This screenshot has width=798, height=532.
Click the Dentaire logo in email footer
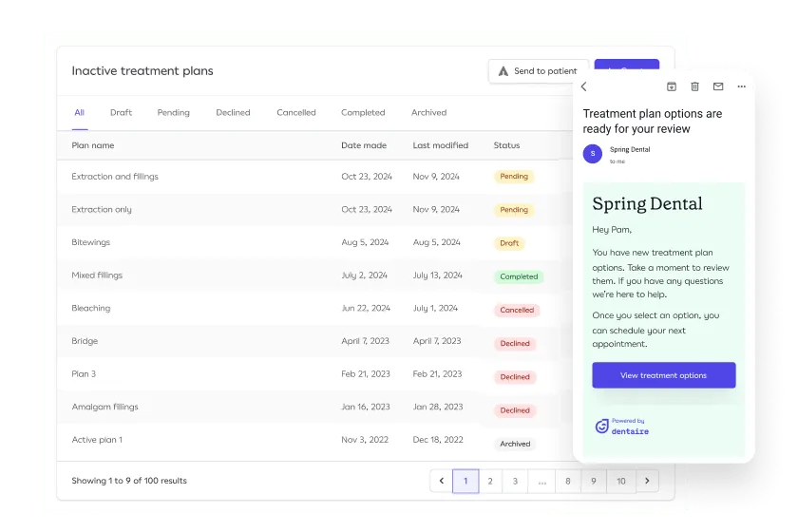(x=621, y=427)
